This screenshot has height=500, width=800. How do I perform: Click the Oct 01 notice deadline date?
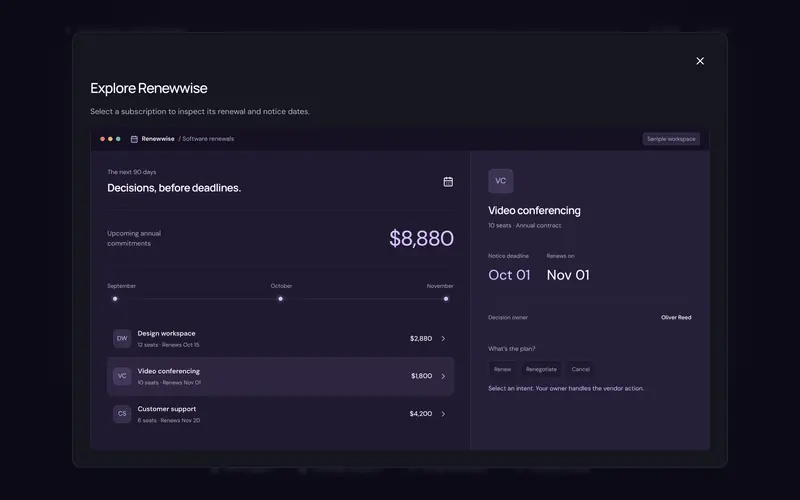pyautogui.click(x=509, y=275)
